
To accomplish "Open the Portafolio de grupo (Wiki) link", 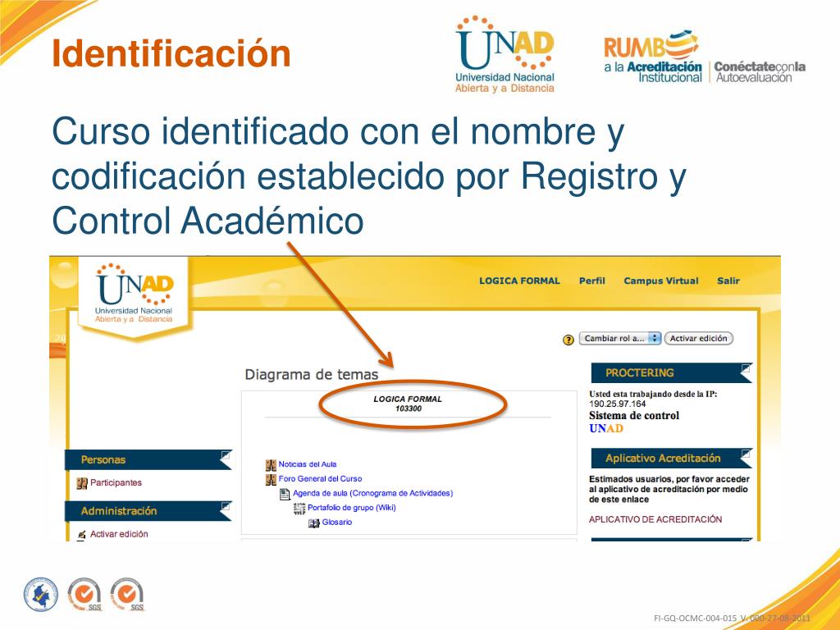I will click(351, 508).
